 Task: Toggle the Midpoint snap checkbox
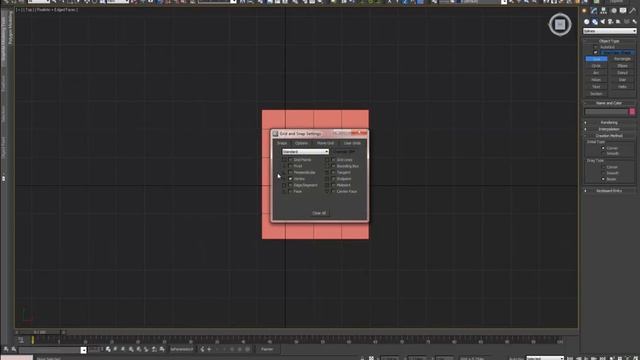click(333, 185)
